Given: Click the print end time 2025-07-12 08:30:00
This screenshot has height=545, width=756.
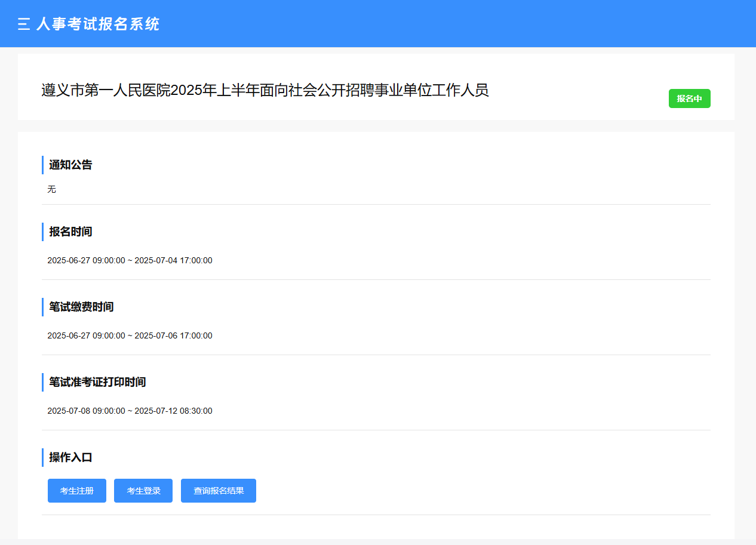Looking at the screenshot, I should click(173, 411).
